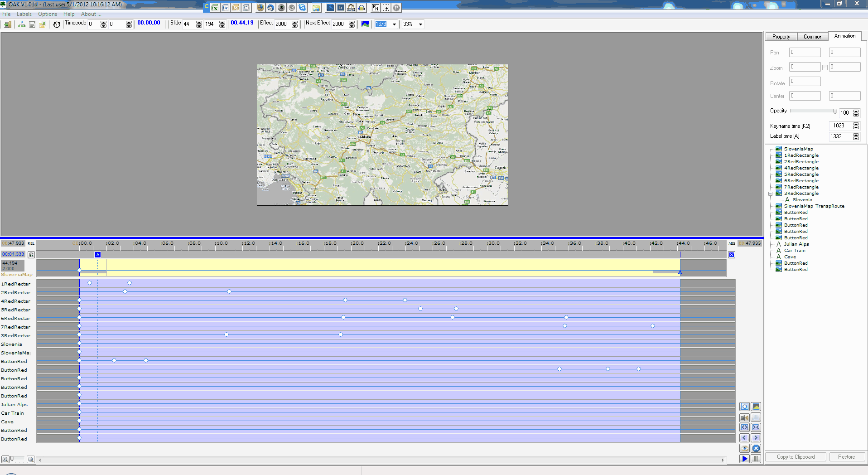
Task: Click the collapse timeline arrows icon
Action: [x=756, y=427]
